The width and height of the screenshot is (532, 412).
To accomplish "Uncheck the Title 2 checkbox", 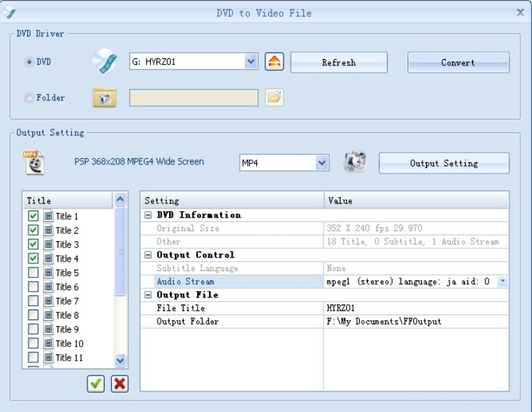I will (x=33, y=230).
